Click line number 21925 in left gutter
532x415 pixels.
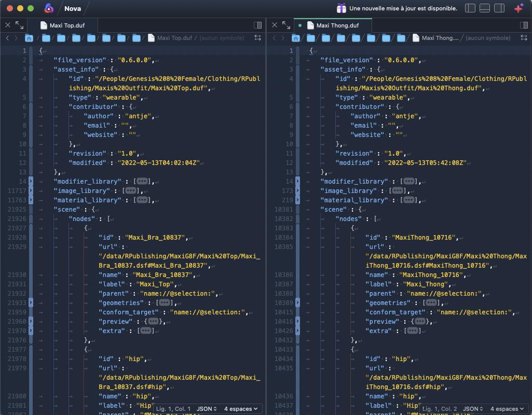point(17,210)
